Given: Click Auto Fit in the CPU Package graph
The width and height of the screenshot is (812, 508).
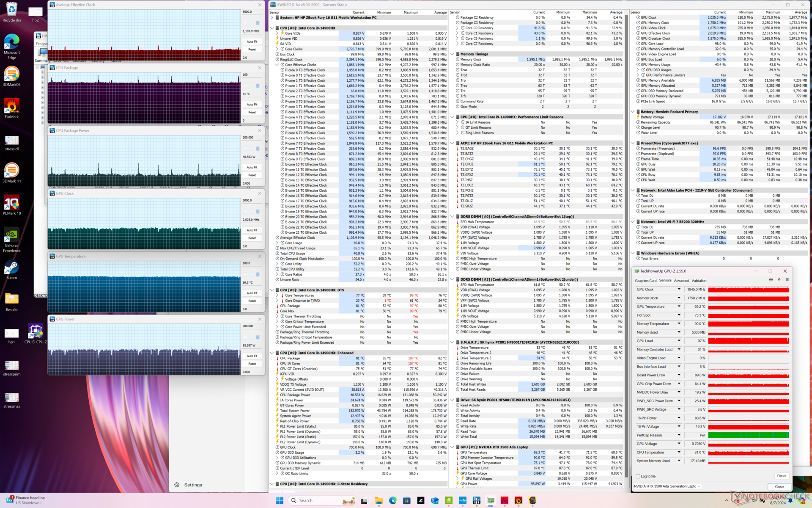Looking at the screenshot, I should click(252, 105).
